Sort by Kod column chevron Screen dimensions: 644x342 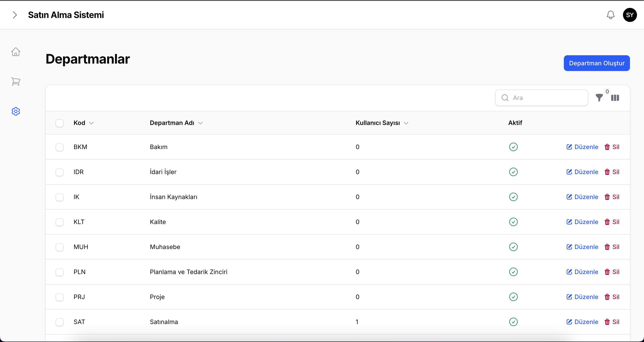(91, 123)
